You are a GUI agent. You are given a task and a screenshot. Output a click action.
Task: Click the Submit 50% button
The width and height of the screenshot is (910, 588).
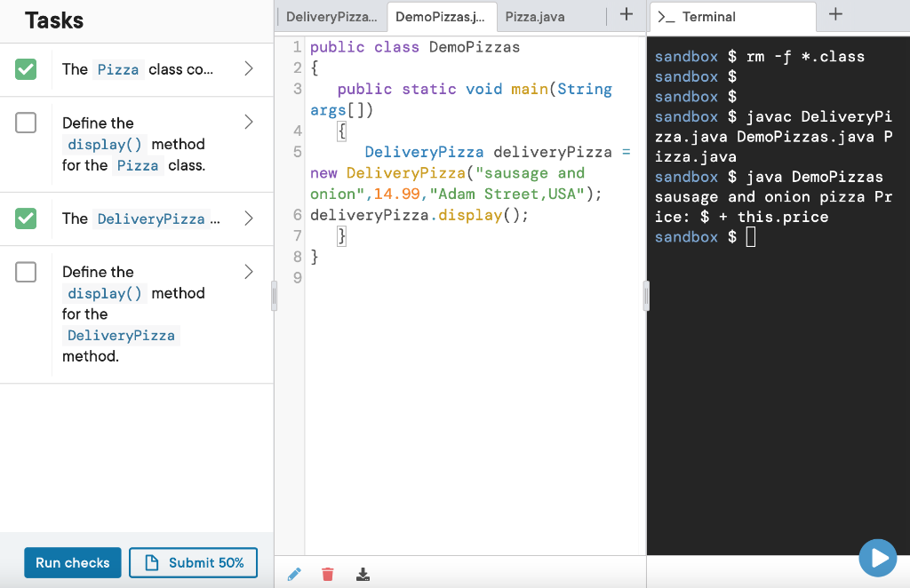point(193,562)
